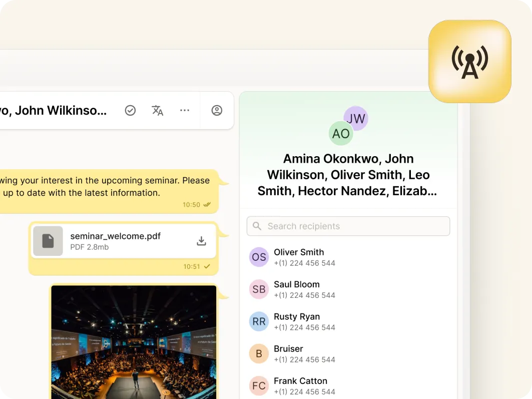The image size is (532, 399).
Task: Click the double-check read receipt at 10:50
Action: [x=207, y=205]
